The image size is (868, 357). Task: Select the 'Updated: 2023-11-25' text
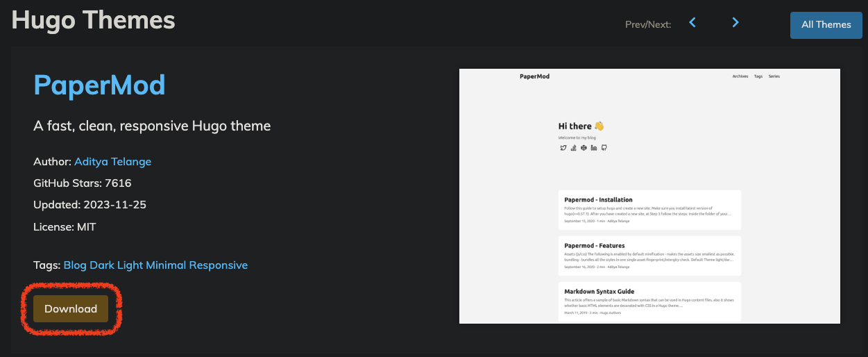tap(90, 205)
